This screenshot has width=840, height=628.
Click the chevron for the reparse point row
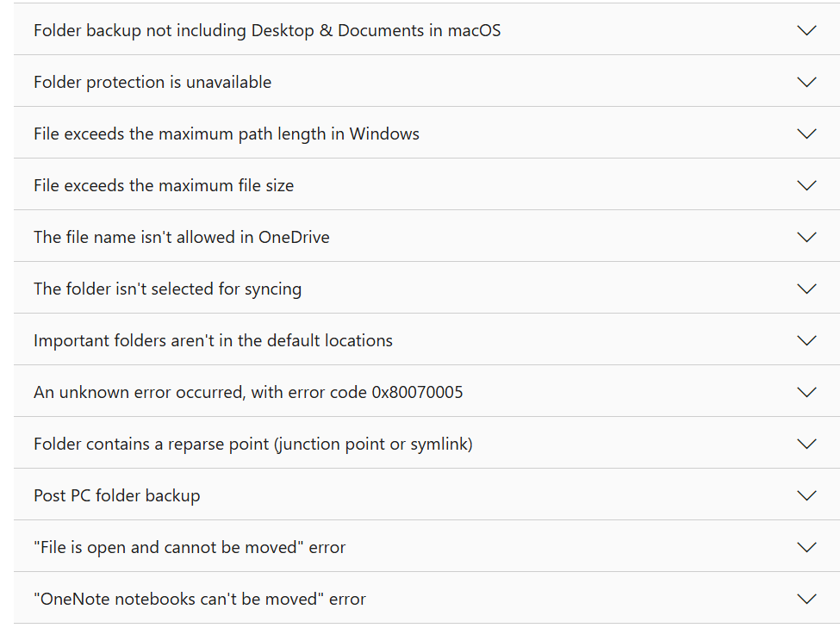tap(806, 443)
